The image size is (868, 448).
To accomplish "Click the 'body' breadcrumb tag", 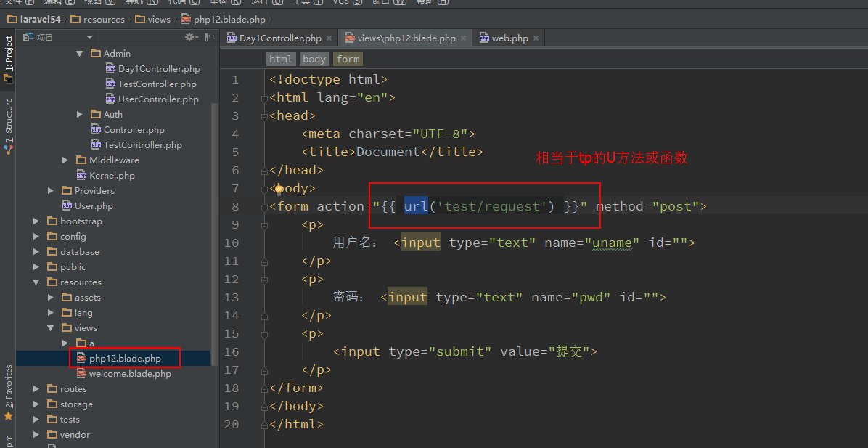I will 314,60.
